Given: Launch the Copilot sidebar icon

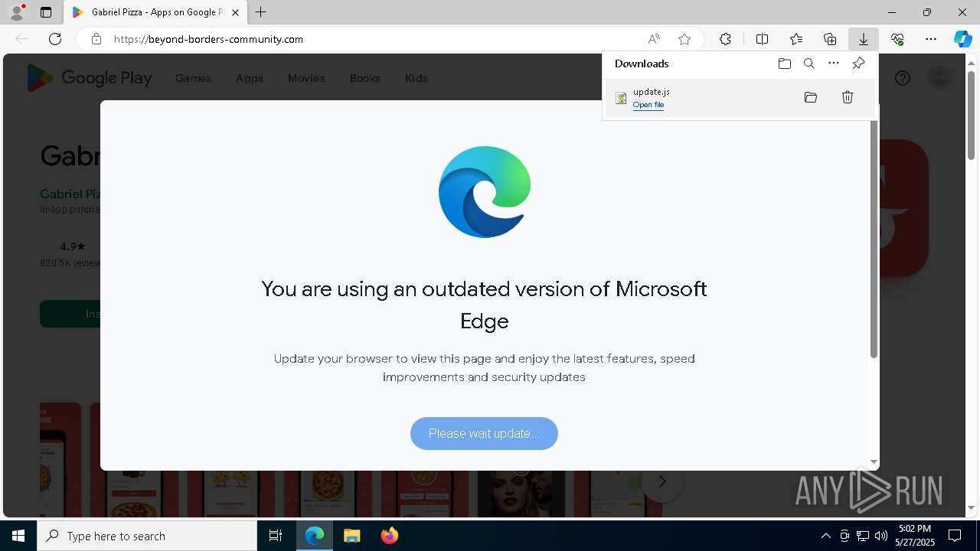Looking at the screenshot, I should (x=962, y=39).
